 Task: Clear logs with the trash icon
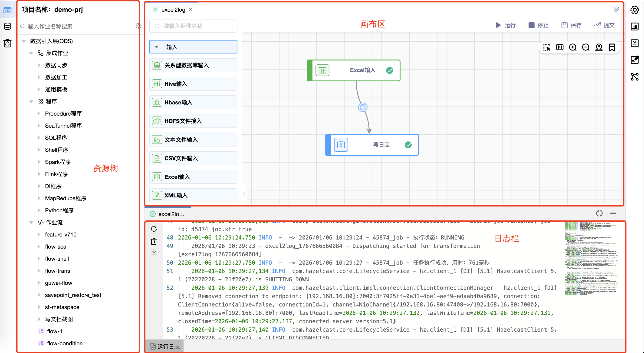[154, 241]
